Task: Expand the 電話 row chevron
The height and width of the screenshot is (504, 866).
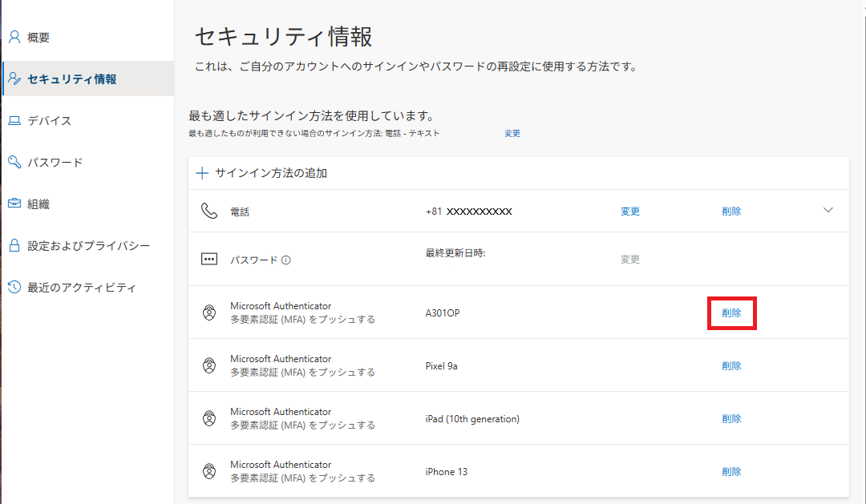Action: click(828, 210)
